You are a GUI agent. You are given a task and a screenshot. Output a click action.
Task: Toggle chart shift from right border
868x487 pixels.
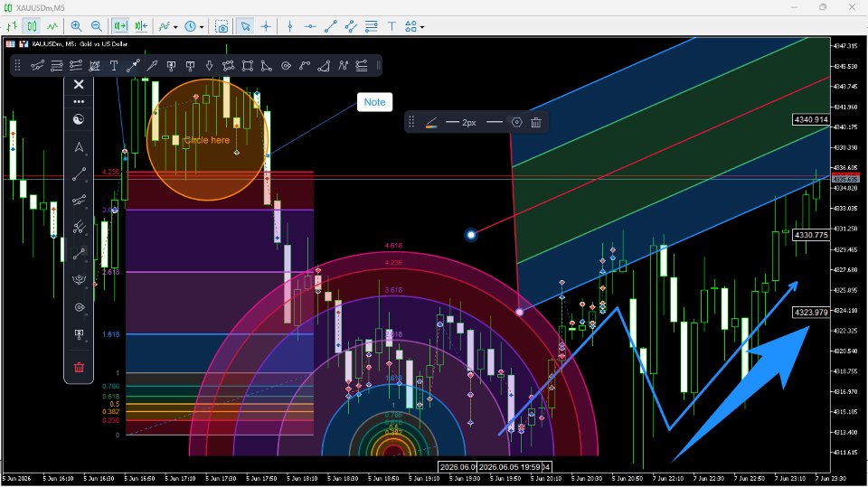pos(120,26)
